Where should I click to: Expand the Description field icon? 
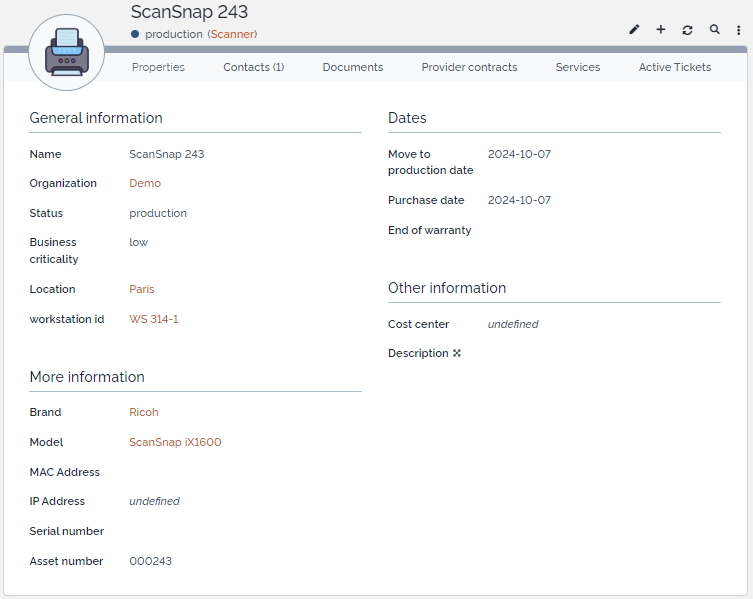click(x=457, y=353)
